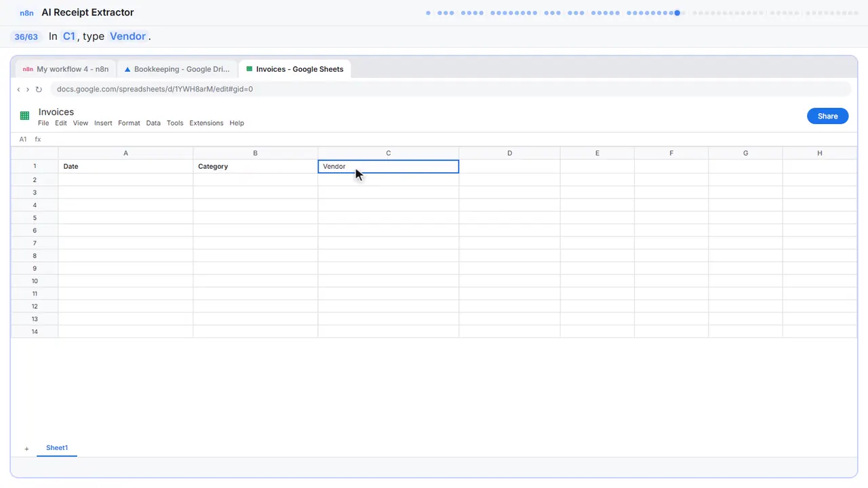Select column C header

389,153
